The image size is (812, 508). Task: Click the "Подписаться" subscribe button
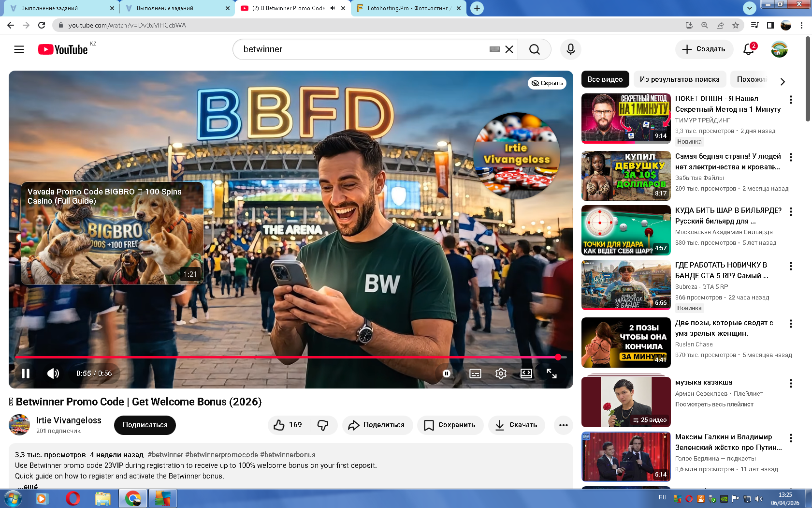[145, 425]
